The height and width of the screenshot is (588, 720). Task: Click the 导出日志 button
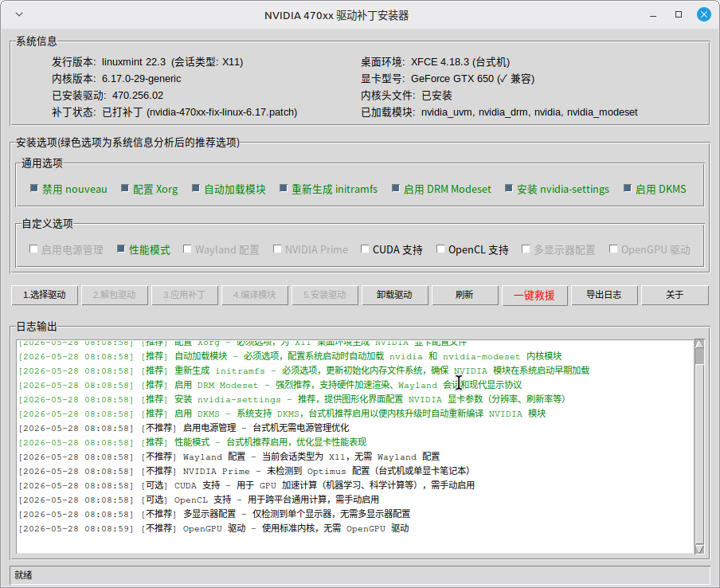pos(604,295)
